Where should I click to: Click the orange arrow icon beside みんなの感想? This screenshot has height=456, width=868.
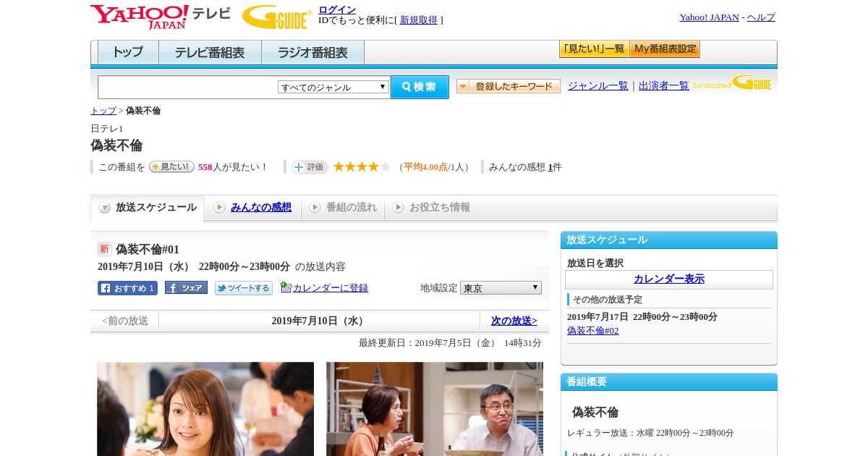point(219,207)
